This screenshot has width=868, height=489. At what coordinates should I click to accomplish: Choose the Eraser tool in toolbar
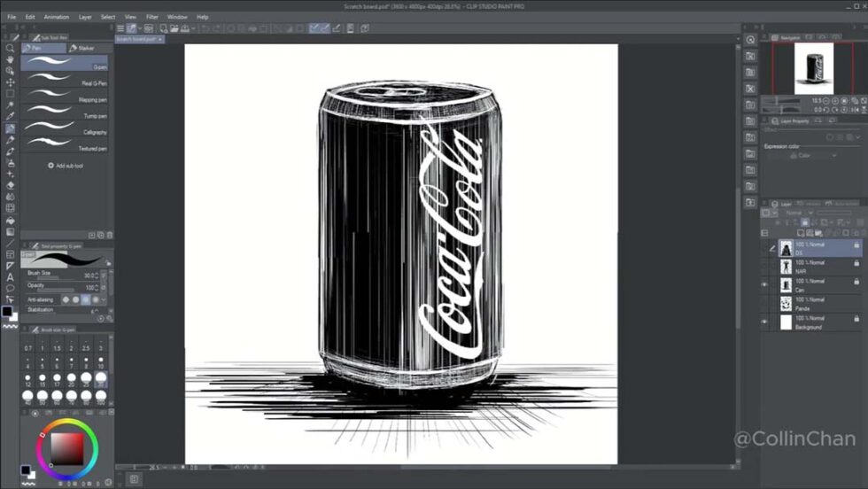point(10,185)
